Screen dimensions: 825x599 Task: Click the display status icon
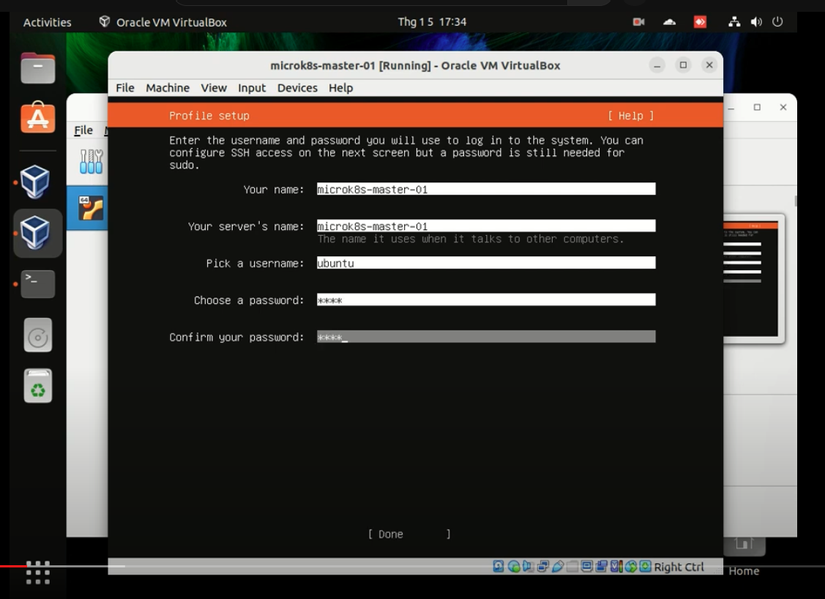tap(586, 567)
